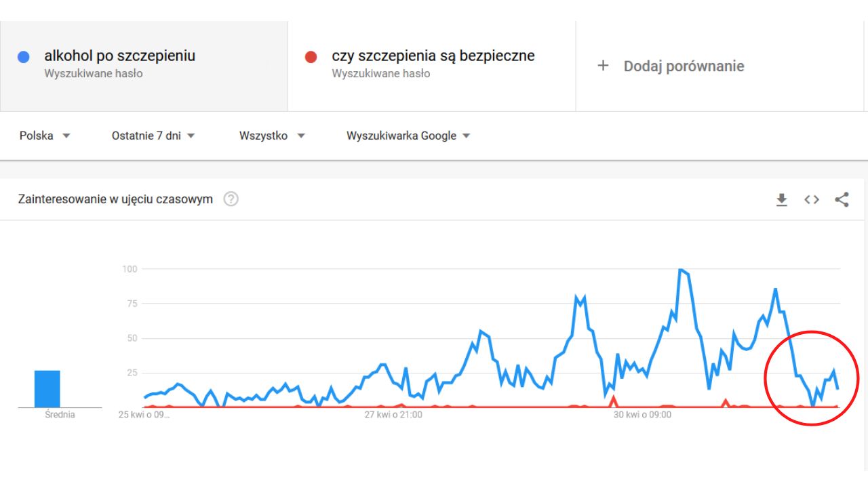The image size is (868, 488).
Task: Click the blue dot of alkohol po szczepieniu
Action: click(23, 58)
